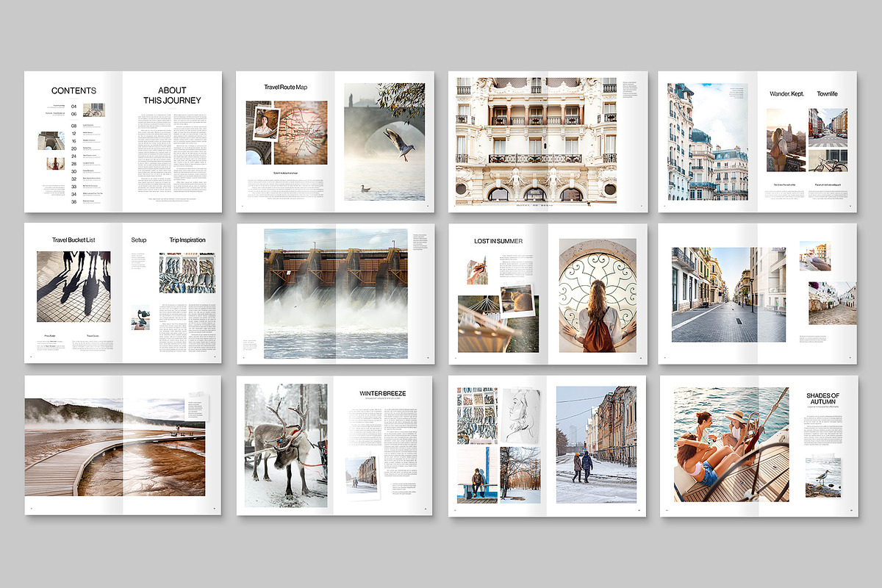Click the duck floating on water

[x=365, y=188]
